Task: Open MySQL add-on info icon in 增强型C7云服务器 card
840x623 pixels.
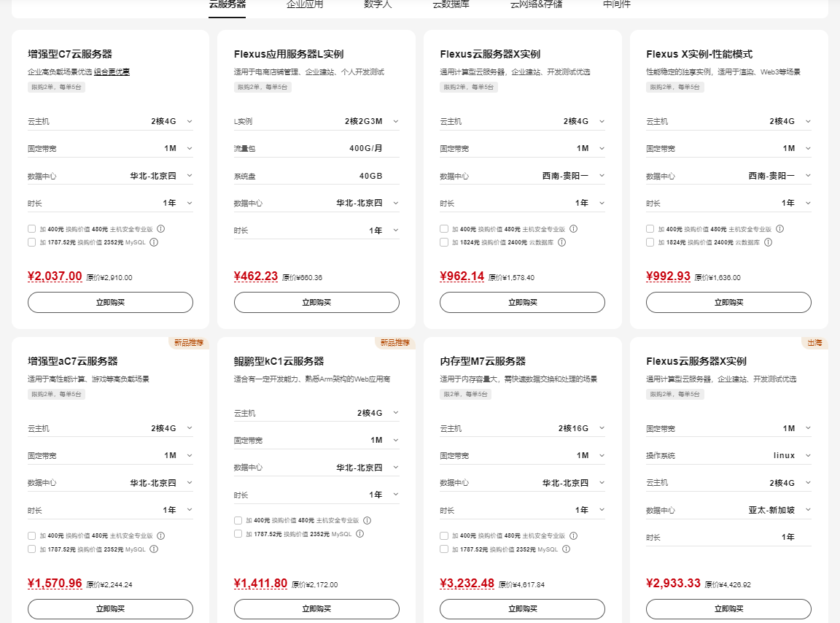Action: (x=154, y=242)
